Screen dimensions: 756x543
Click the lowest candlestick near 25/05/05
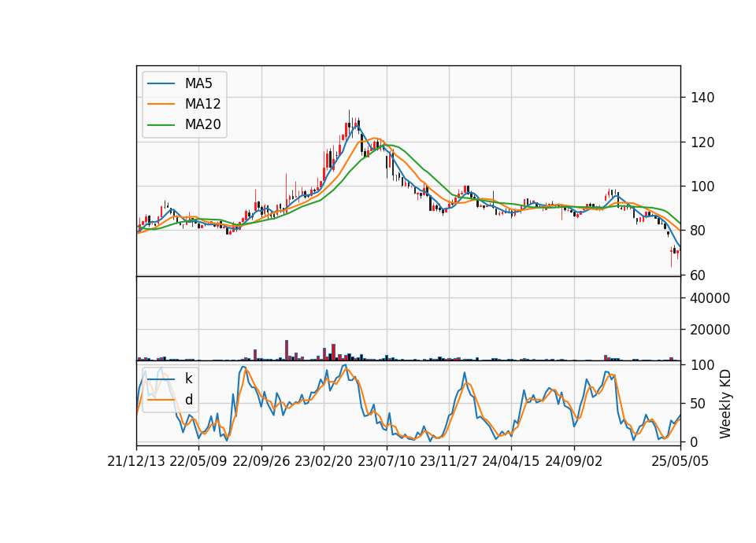tap(671, 257)
